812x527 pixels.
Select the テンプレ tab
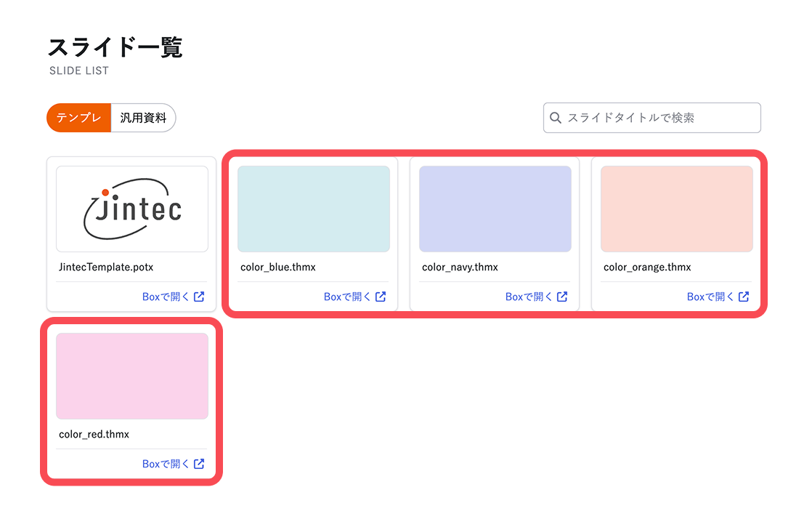pyautogui.click(x=79, y=118)
